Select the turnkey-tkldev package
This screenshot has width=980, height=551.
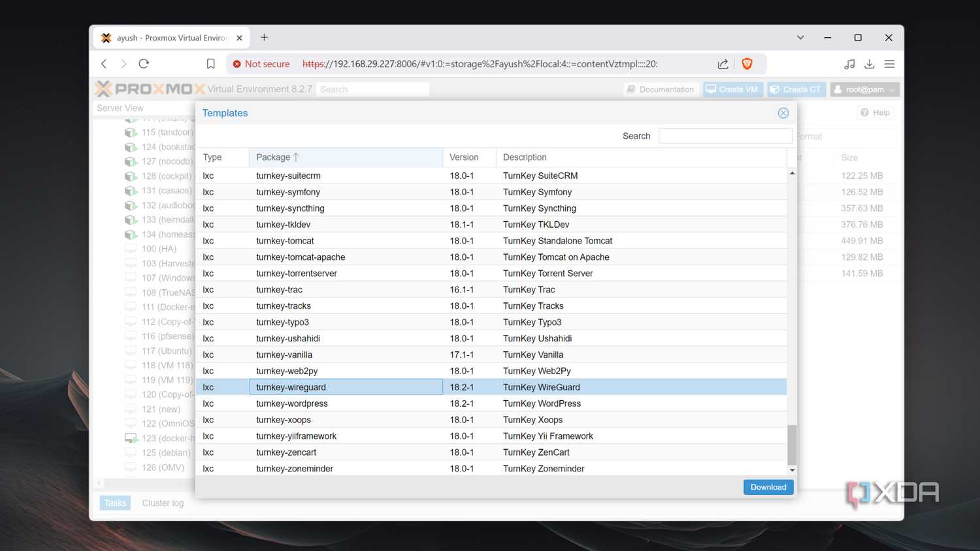[x=283, y=225]
